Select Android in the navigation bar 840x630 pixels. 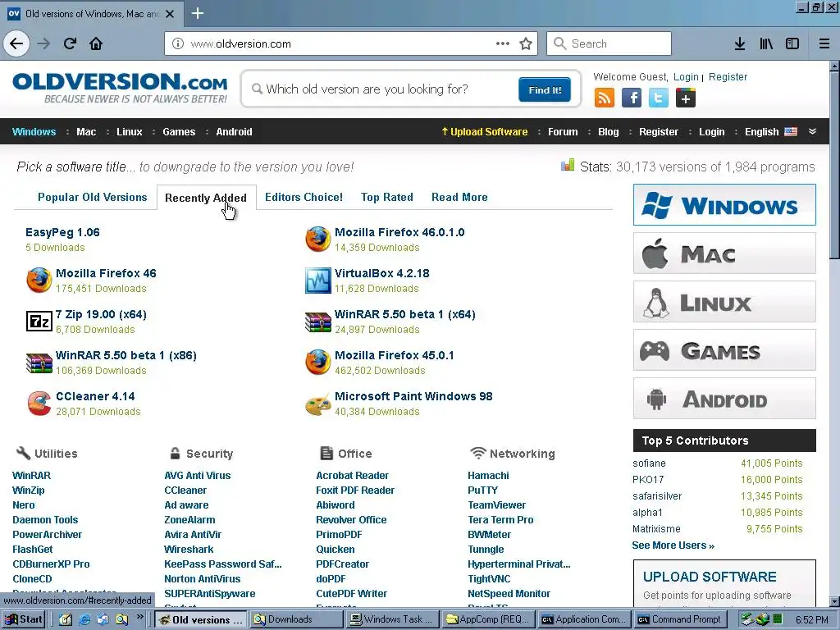[234, 132]
